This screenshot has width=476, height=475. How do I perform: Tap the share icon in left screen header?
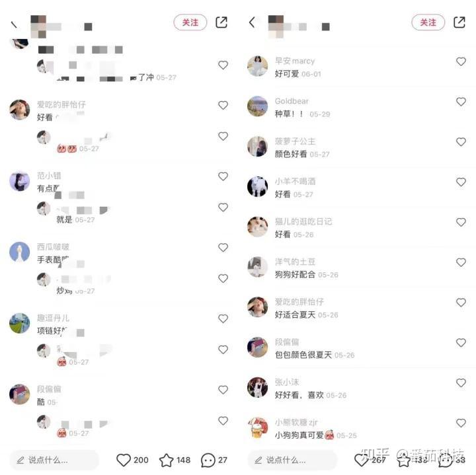221,22
